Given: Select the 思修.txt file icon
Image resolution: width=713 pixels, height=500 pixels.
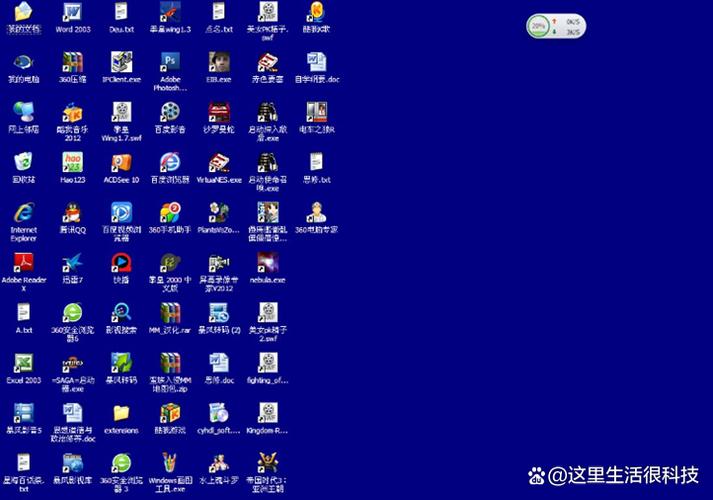Looking at the screenshot, I should coord(316,163).
